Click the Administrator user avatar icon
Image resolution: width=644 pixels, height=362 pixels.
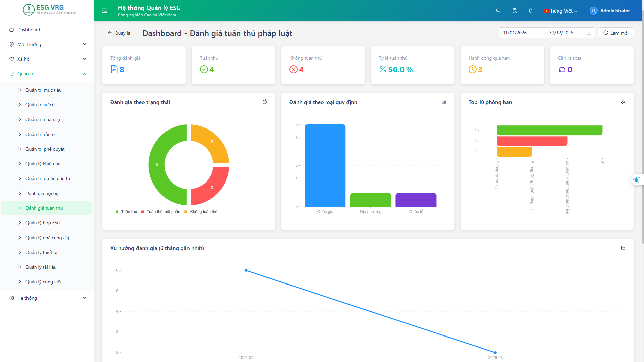tap(593, 11)
